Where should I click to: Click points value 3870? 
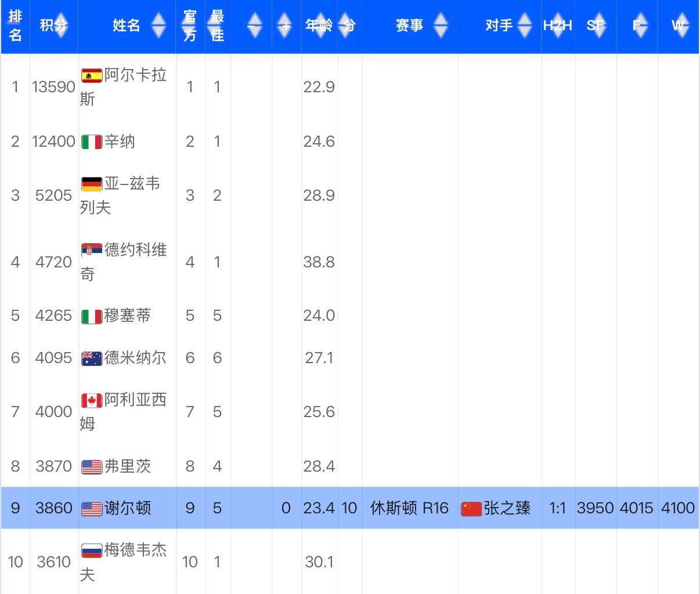pos(53,466)
